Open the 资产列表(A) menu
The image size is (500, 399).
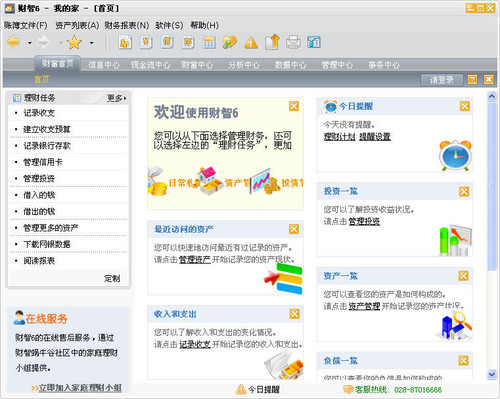pos(77,25)
